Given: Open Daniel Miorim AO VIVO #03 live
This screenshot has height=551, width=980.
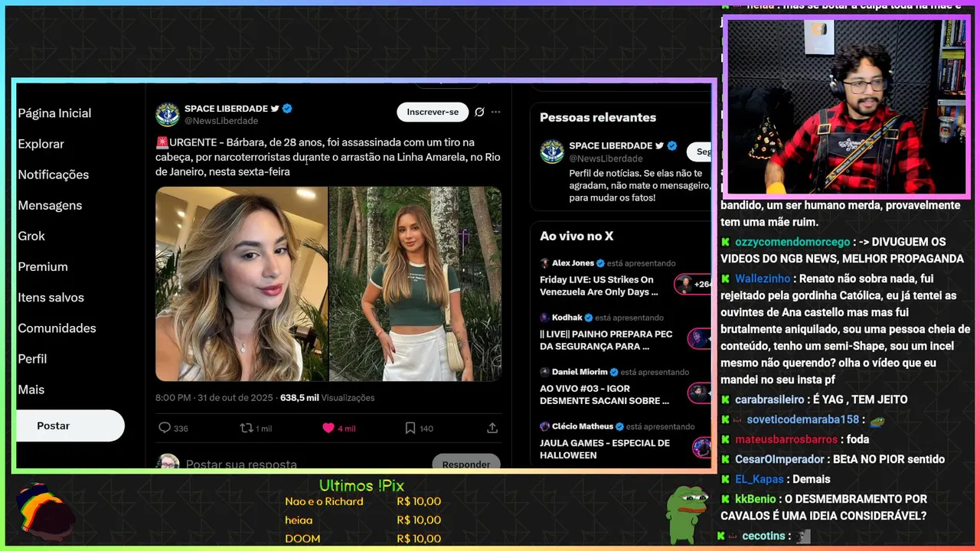Looking at the screenshot, I should (x=604, y=394).
